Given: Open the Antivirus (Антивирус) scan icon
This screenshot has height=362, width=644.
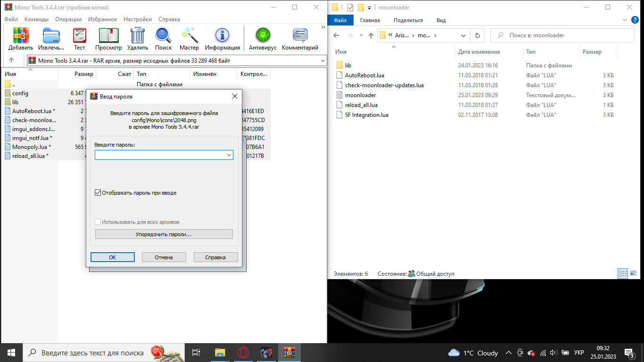Looking at the screenshot, I should tap(263, 36).
